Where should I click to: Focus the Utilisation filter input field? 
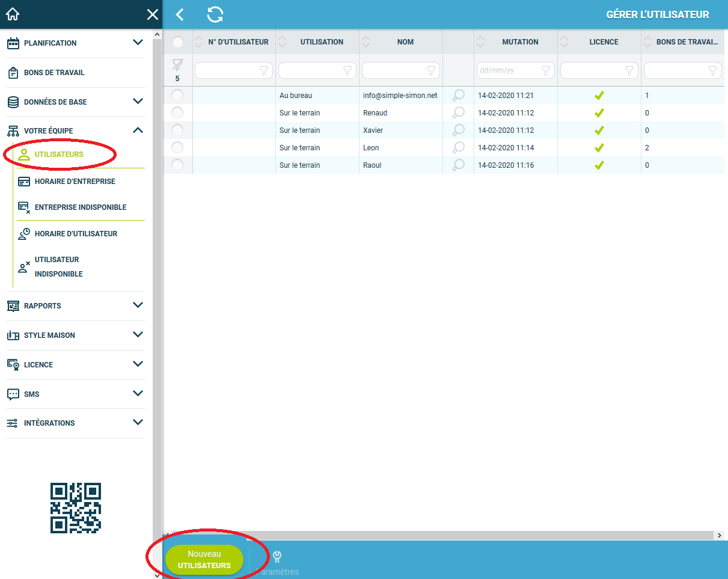point(317,70)
